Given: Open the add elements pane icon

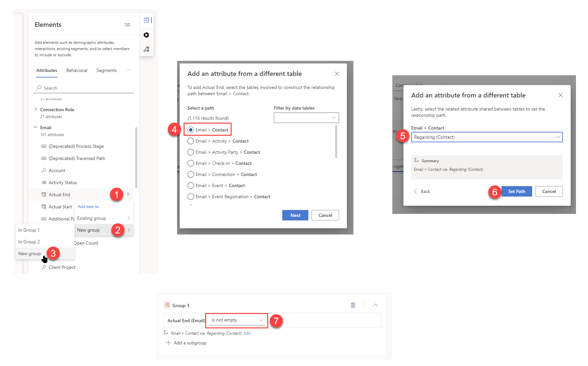Looking at the screenshot, I should pos(146,20).
